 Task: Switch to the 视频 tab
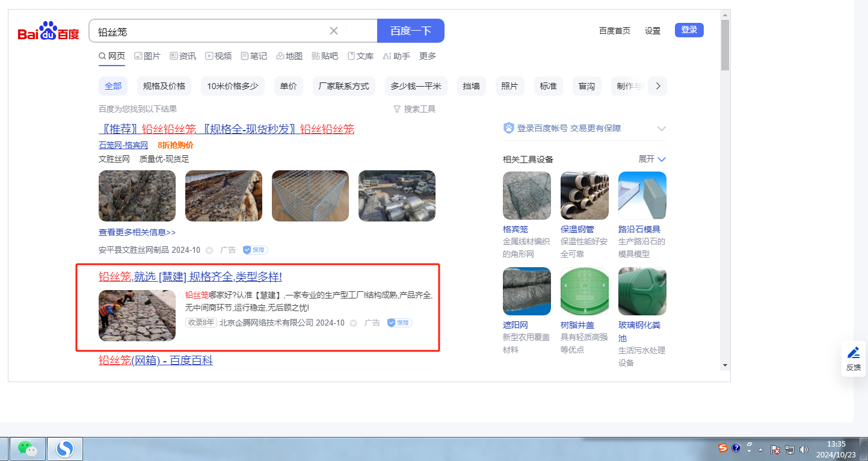pos(218,56)
